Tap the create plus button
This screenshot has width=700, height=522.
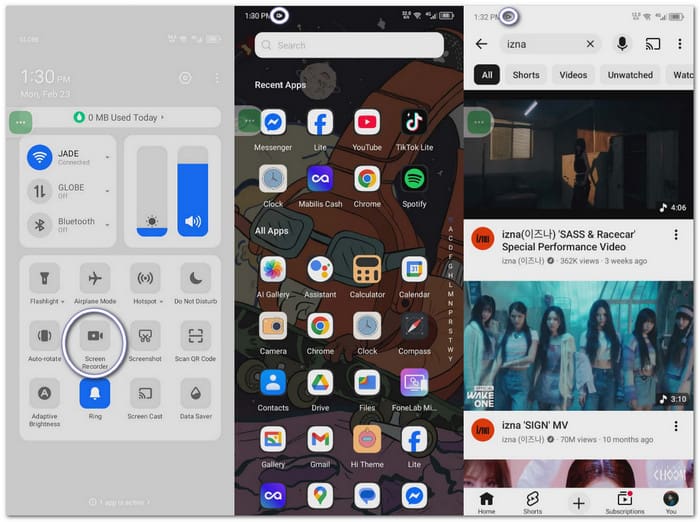pos(579,503)
